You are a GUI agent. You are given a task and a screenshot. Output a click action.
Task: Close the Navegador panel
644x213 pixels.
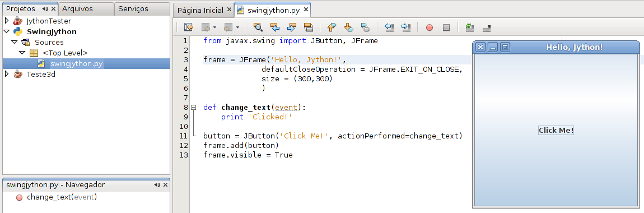[166, 184]
